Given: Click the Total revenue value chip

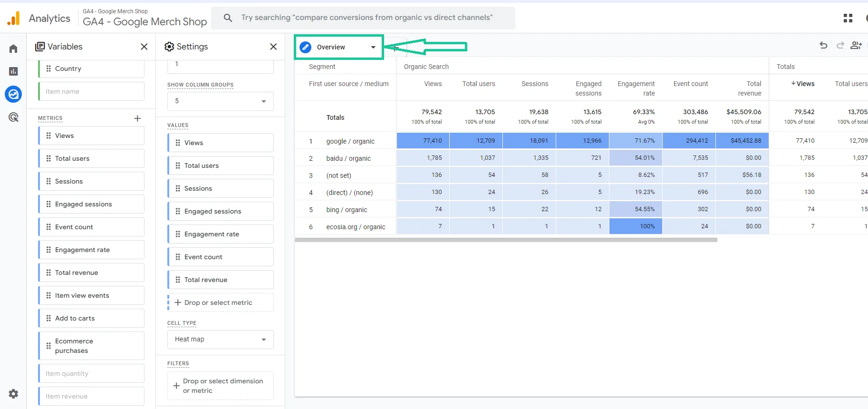Looking at the screenshot, I should (221, 280).
